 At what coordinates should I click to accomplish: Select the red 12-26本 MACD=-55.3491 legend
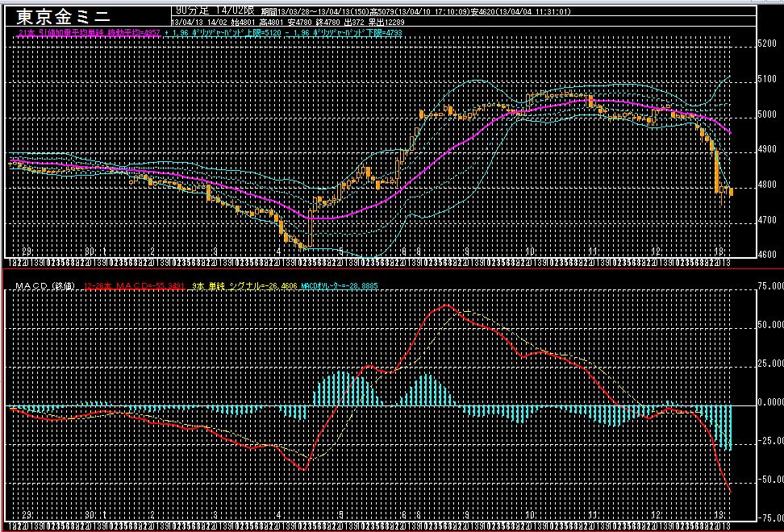134,286
